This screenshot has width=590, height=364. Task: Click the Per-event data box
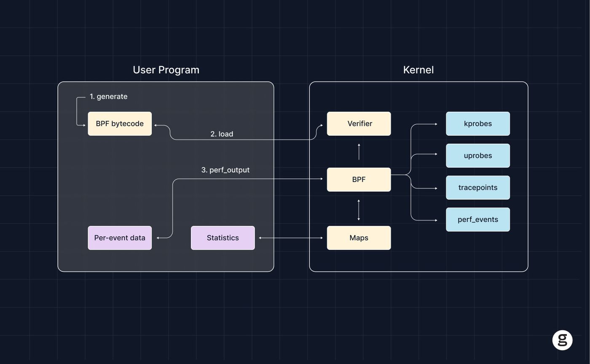[x=120, y=238]
